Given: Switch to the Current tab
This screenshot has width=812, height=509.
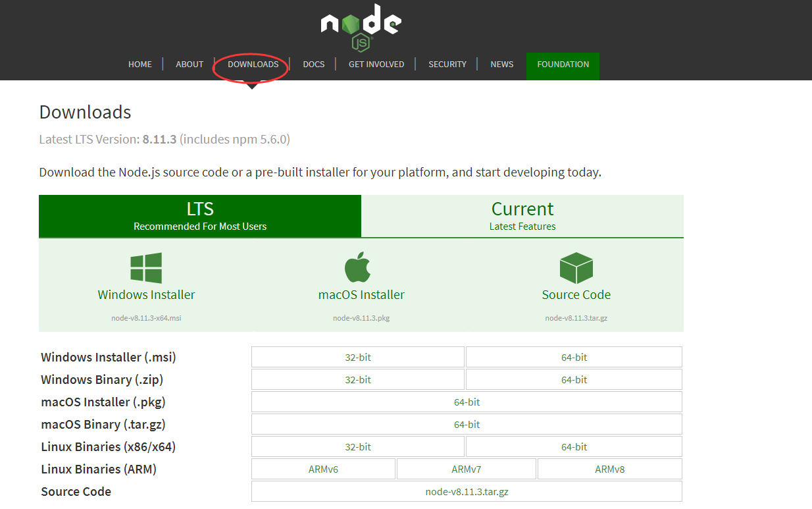Looking at the screenshot, I should tap(522, 216).
